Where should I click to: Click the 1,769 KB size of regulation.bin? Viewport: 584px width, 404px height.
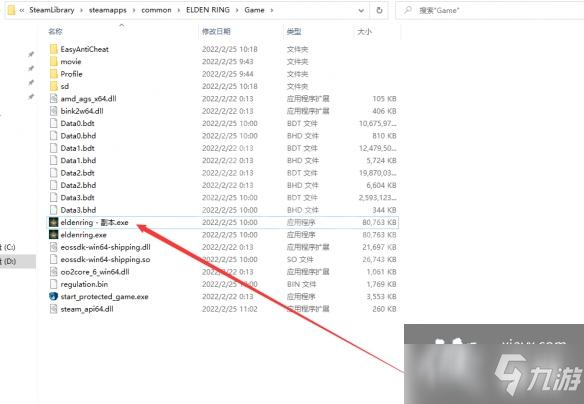[x=381, y=284]
